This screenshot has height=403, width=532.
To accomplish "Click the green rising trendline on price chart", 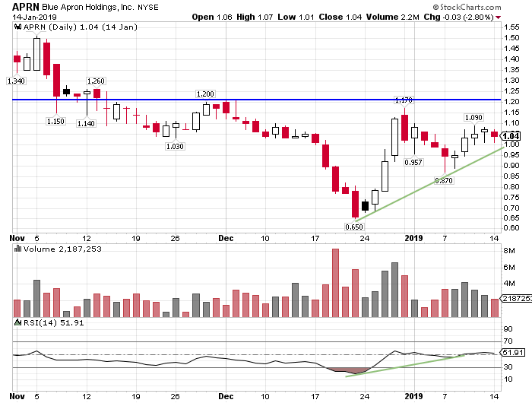I will pos(429,184).
